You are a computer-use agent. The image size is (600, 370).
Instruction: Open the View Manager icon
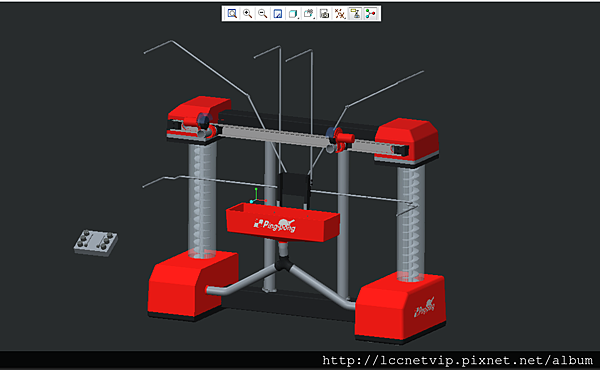tap(324, 14)
